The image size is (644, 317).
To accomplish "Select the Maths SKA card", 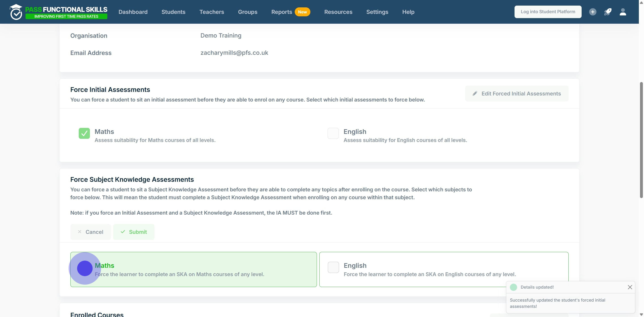I will point(193,269).
